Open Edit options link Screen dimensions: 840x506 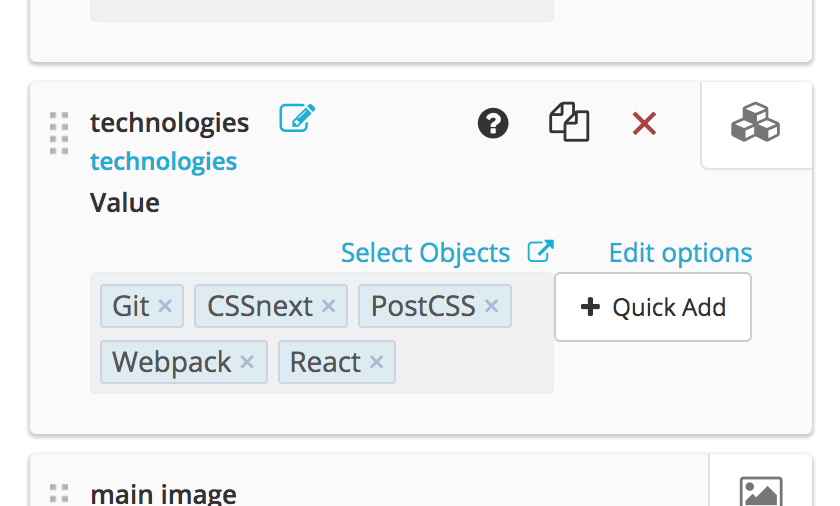click(680, 253)
